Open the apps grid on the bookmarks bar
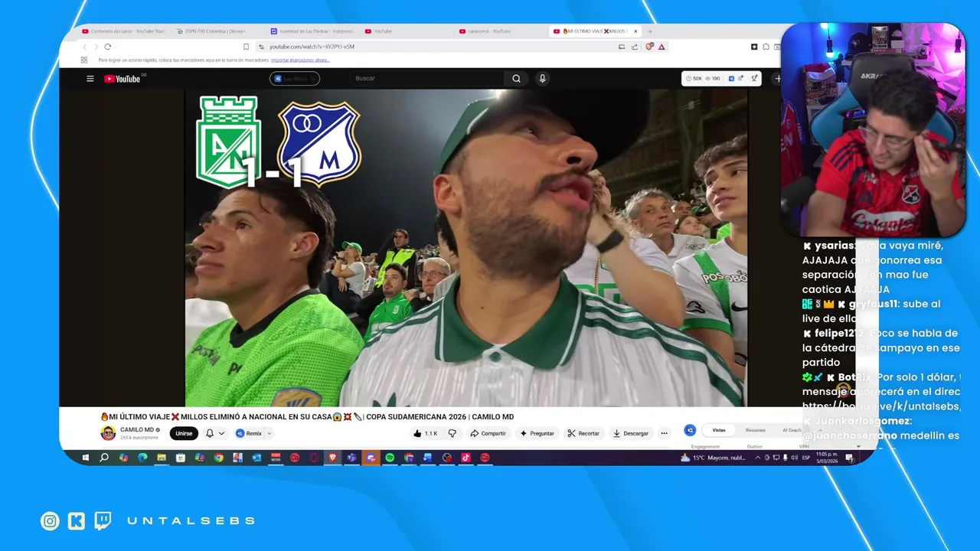 [x=84, y=60]
